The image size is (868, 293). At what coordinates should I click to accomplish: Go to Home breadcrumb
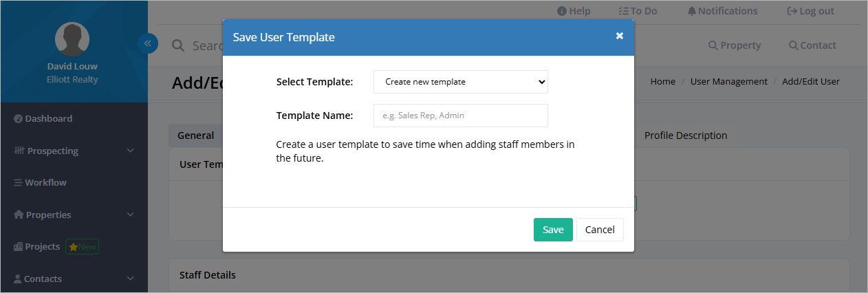coord(662,81)
